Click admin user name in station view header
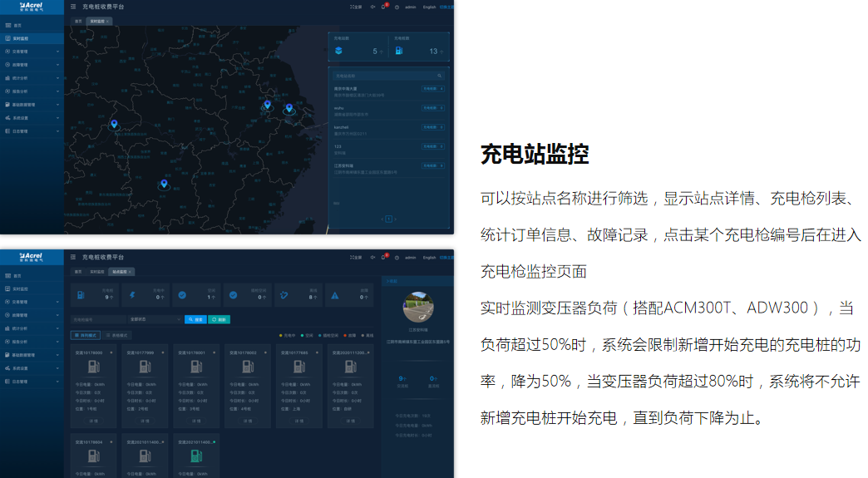The width and height of the screenshot is (868, 478). tap(411, 257)
